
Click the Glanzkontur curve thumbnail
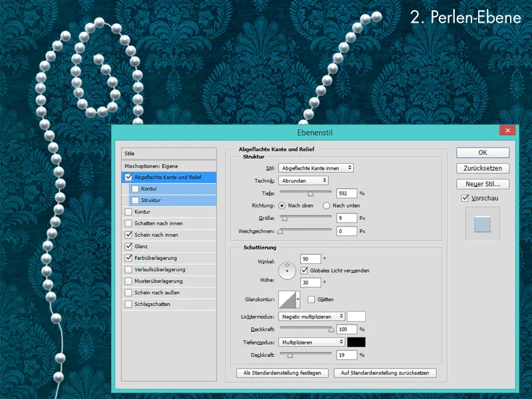click(287, 300)
